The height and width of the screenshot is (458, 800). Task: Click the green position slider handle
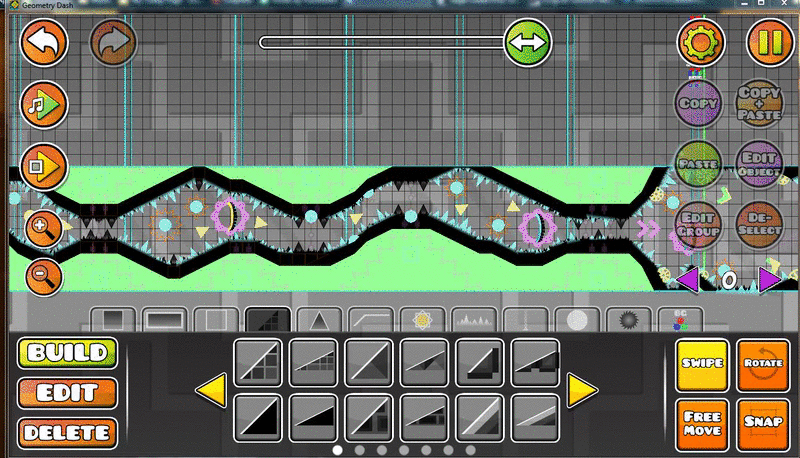click(x=528, y=43)
